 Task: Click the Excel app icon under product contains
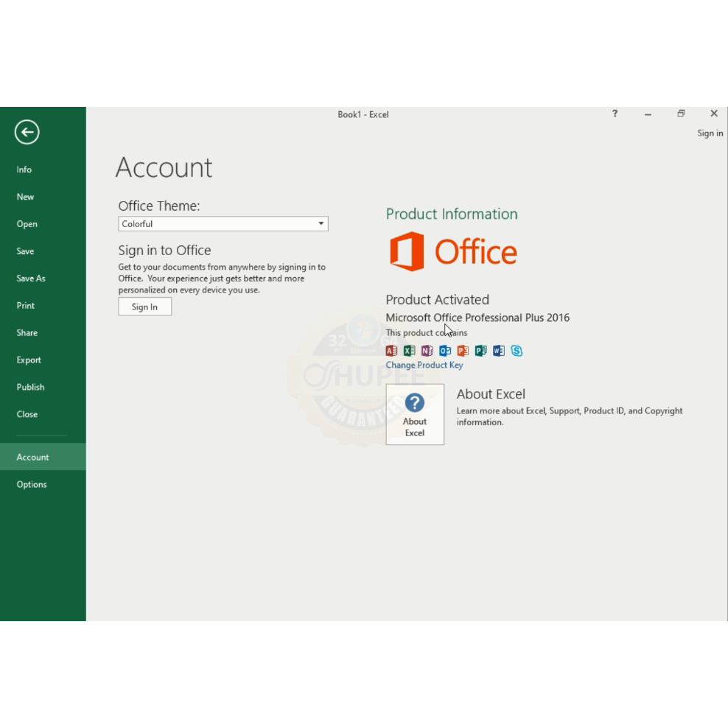pyautogui.click(x=409, y=351)
